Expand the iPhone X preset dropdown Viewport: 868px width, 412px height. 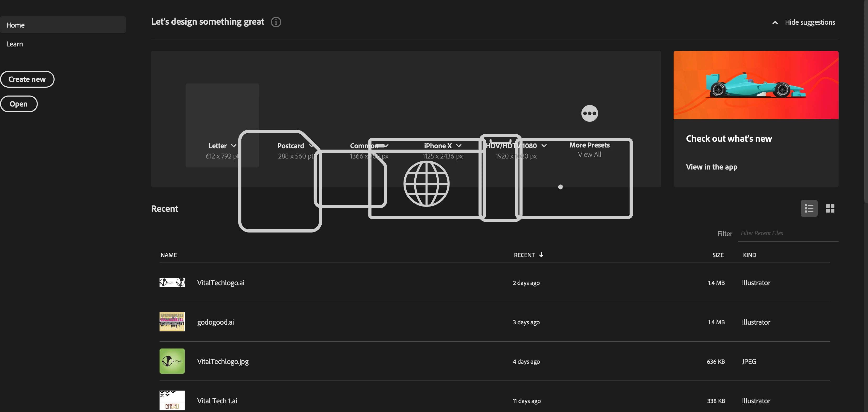459,146
